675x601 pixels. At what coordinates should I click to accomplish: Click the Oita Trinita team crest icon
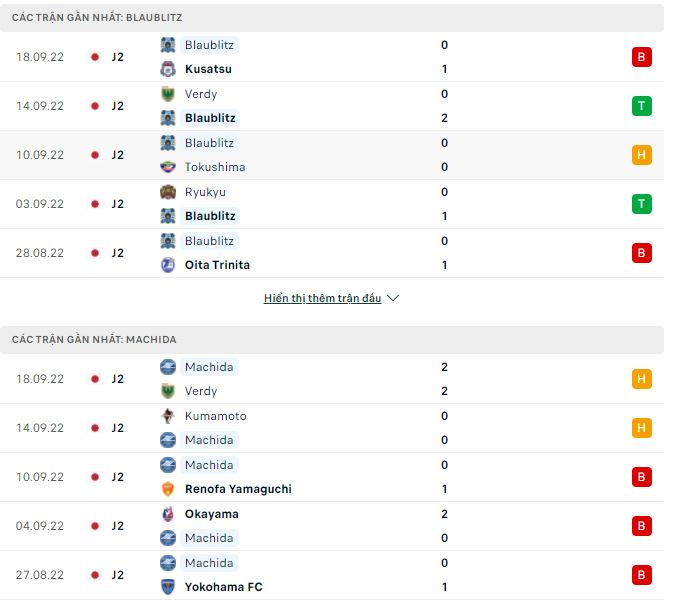pyautogui.click(x=168, y=265)
